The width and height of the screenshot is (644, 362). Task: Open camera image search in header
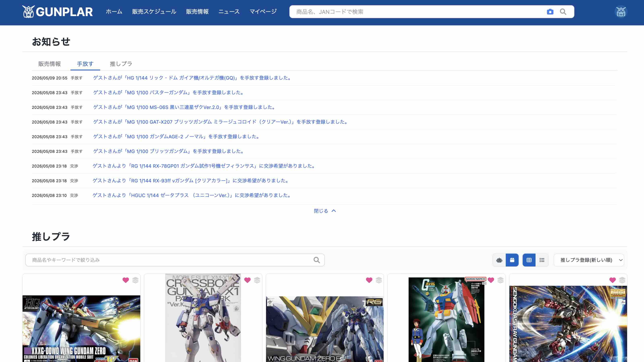pos(550,12)
